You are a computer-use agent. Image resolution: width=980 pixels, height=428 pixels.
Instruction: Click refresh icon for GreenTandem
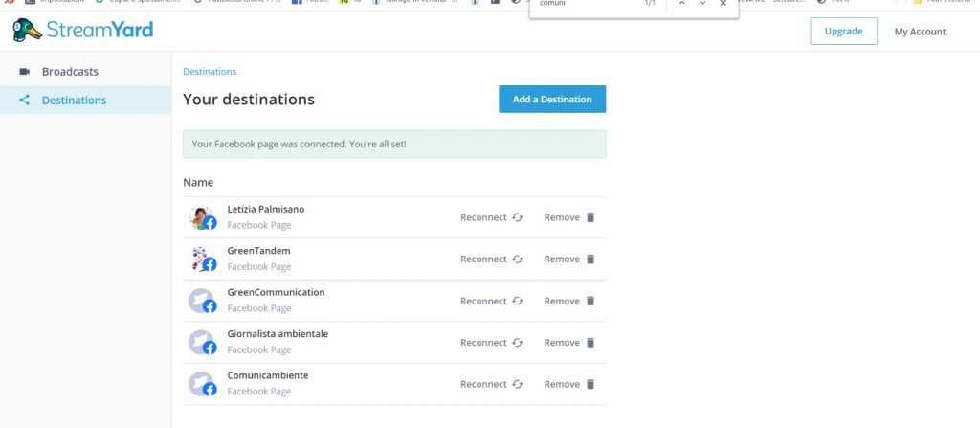point(517,259)
